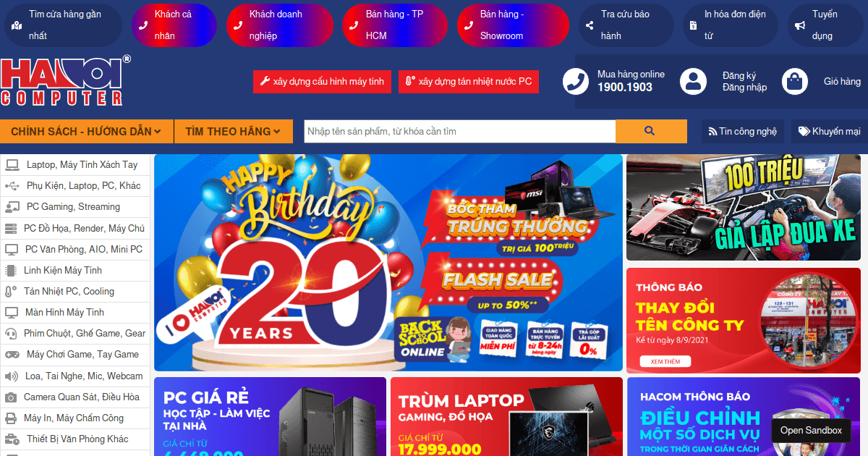Click the magnifier search button
This screenshot has height=456, width=868.
coord(650,131)
